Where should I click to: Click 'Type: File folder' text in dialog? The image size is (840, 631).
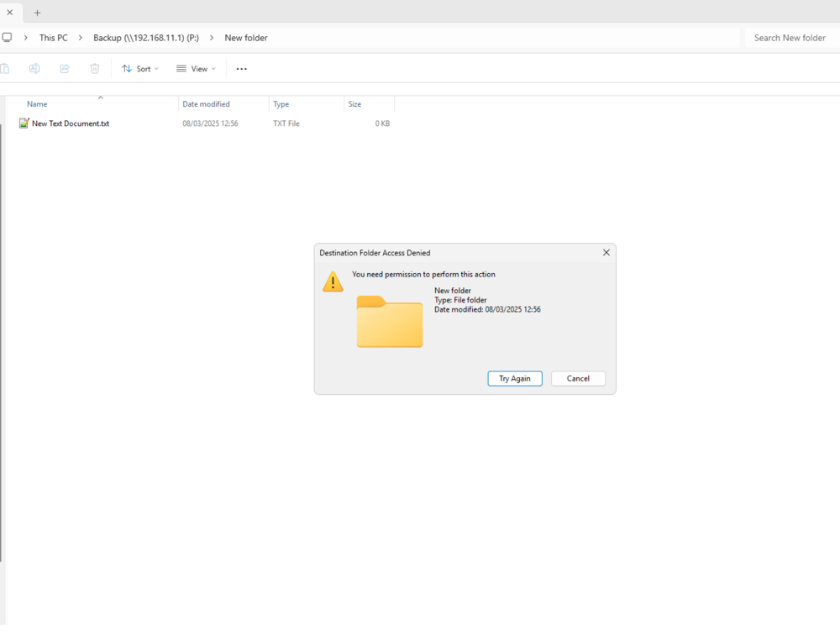[460, 300]
